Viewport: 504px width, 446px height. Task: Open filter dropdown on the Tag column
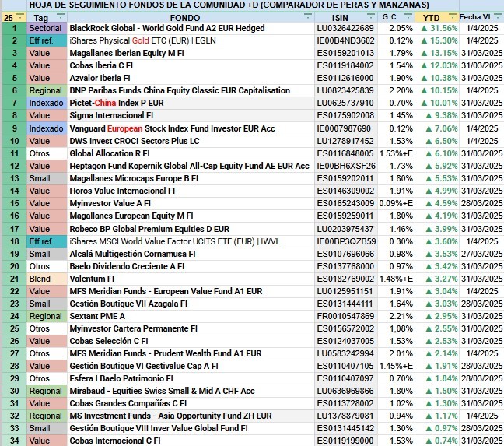[x=61, y=16]
